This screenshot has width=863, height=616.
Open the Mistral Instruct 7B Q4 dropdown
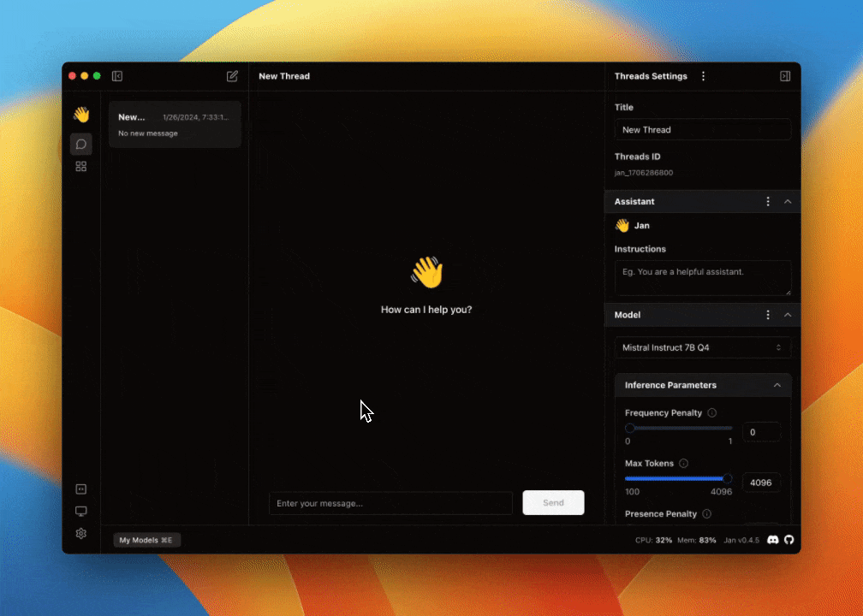point(702,348)
